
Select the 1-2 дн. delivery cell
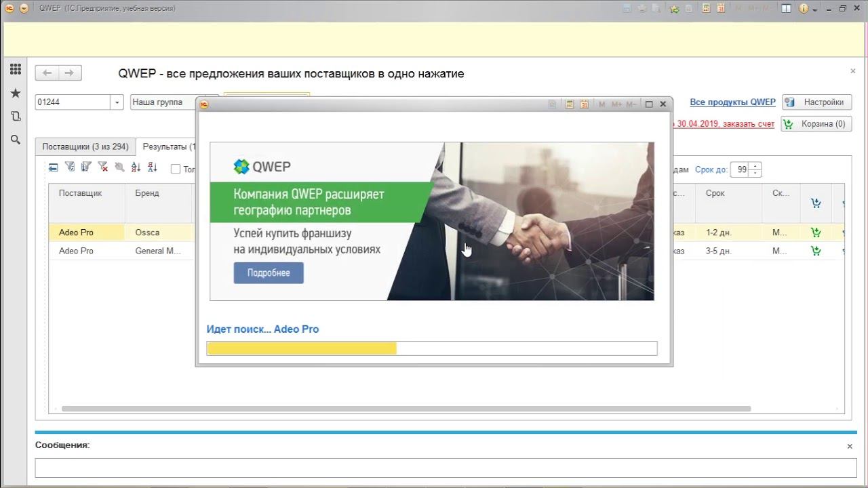[729, 232]
